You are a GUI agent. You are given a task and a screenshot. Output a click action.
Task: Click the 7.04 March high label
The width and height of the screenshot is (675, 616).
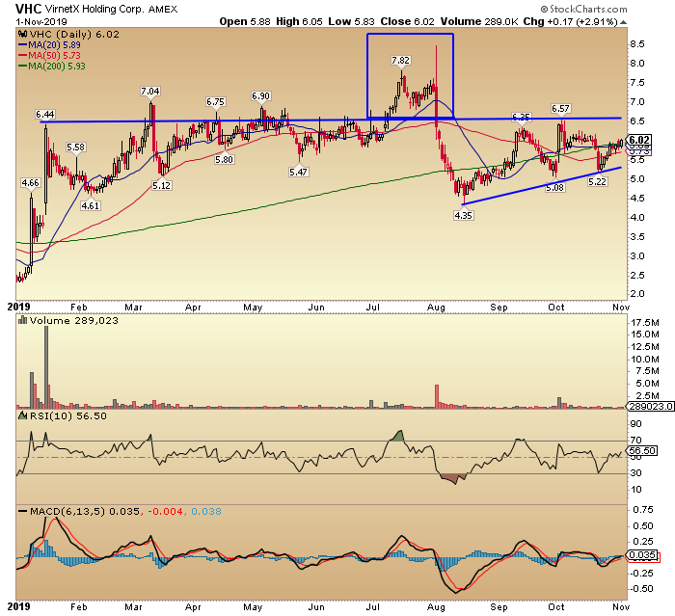(x=149, y=92)
